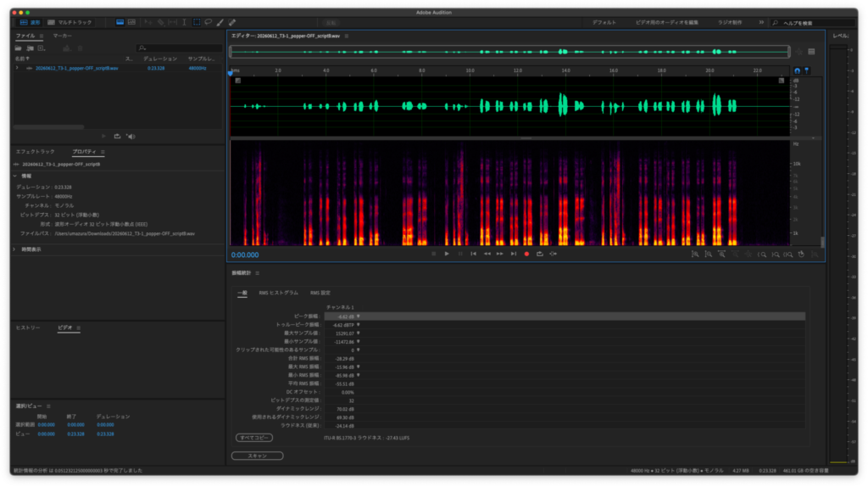
Task: Click the view end time 0:23.328 value
Action: tap(75, 434)
